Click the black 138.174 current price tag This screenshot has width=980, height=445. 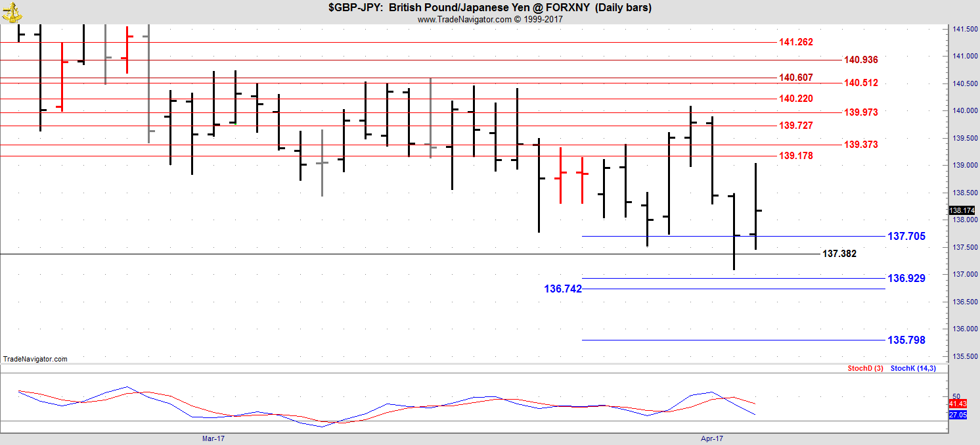(961, 210)
